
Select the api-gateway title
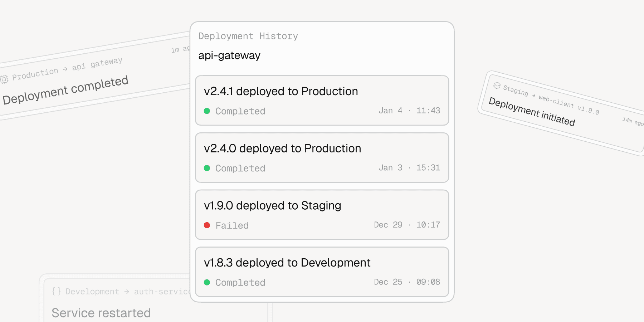pos(229,55)
